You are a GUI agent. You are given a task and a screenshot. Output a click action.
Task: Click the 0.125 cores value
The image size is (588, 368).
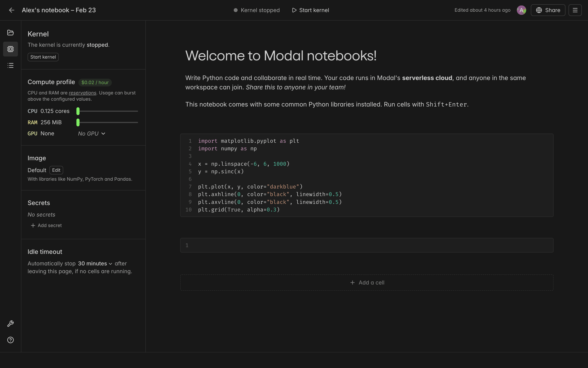coord(55,111)
